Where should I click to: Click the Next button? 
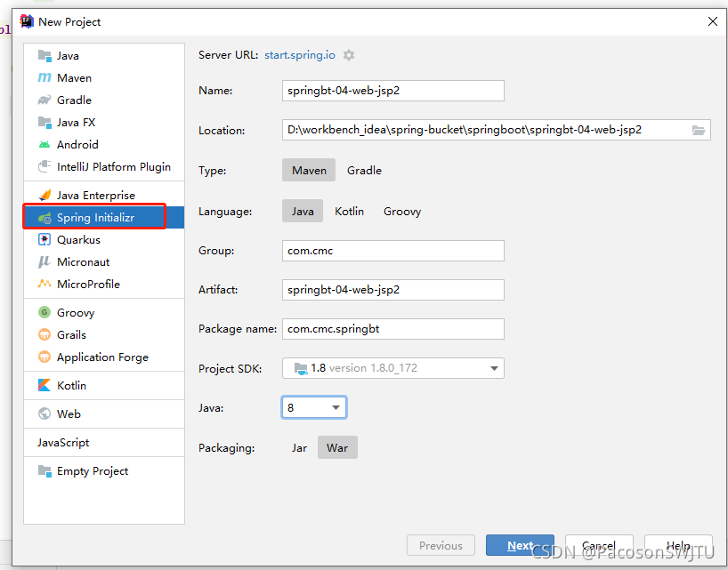pos(520,545)
